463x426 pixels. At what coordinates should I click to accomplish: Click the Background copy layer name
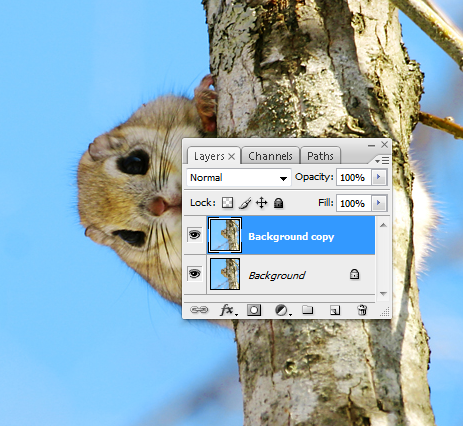point(291,237)
